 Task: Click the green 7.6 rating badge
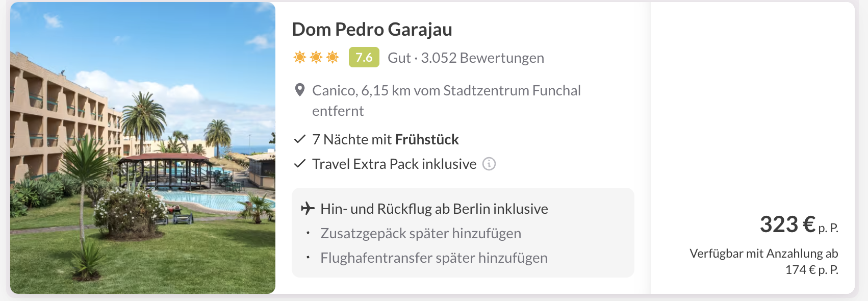click(x=364, y=57)
